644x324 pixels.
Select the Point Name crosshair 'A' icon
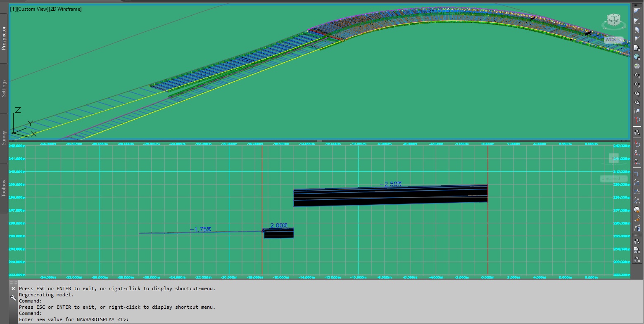[637, 84]
